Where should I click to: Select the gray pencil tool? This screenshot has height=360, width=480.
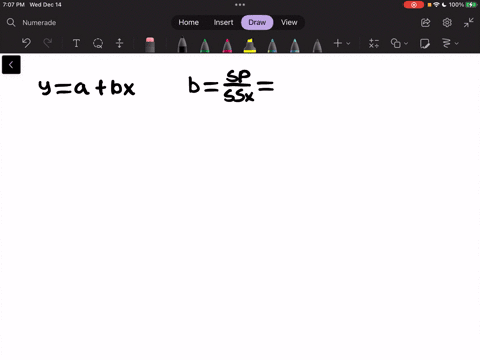coord(317,45)
